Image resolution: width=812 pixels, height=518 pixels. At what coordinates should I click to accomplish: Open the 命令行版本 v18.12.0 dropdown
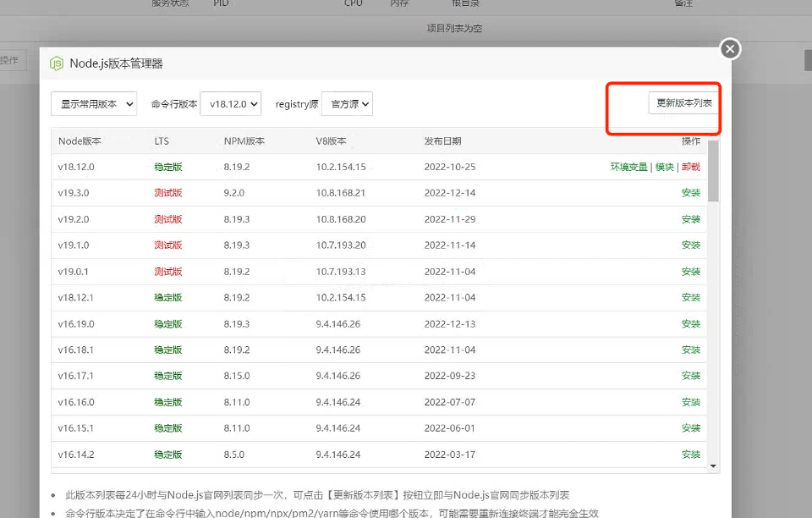pos(228,103)
